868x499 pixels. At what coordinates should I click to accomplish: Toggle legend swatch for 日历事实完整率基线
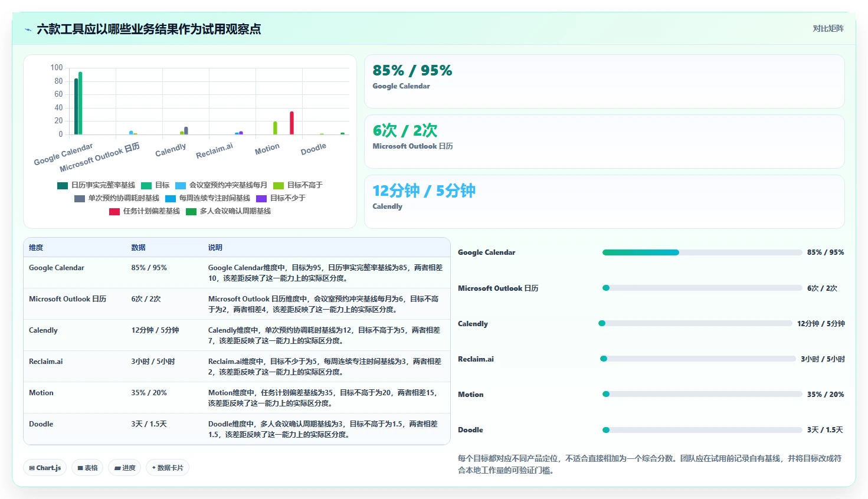tap(63, 185)
